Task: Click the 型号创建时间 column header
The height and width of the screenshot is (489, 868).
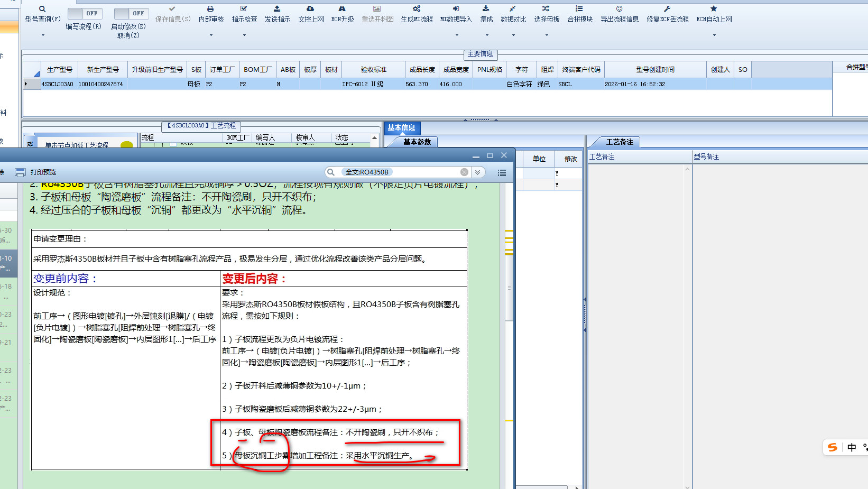Action: click(655, 70)
